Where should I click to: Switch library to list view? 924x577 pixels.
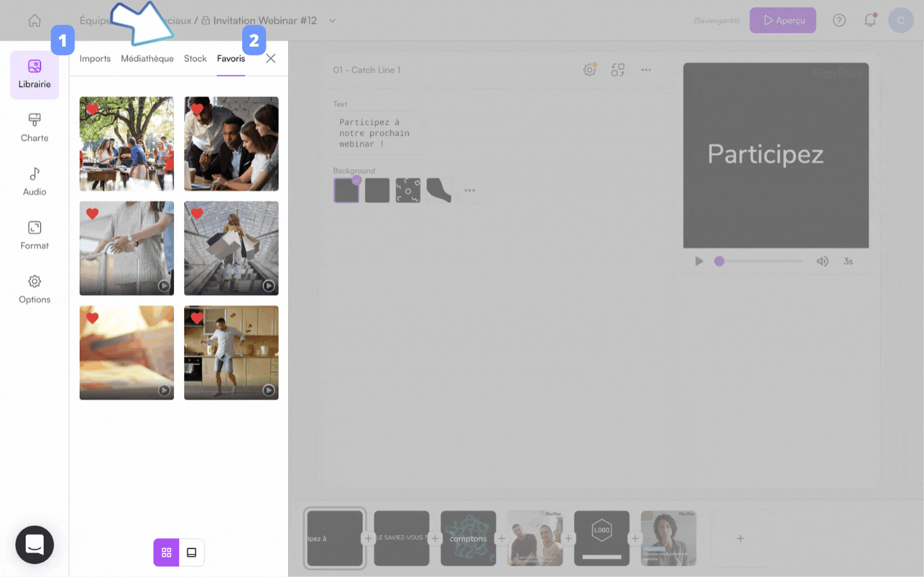pyautogui.click(x=191, y=553)
